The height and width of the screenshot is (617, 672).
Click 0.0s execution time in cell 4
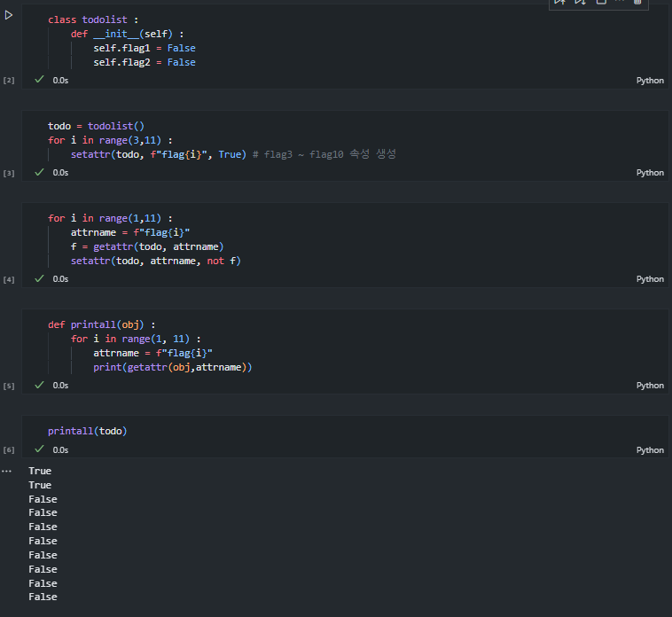click(60, 279)
